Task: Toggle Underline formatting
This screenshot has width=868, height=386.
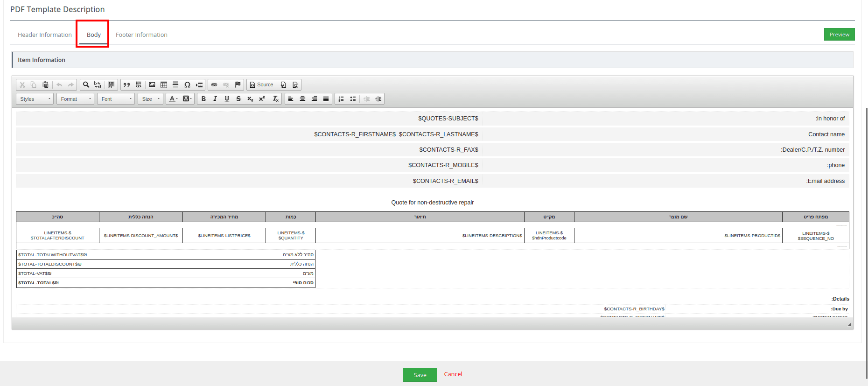Action: click(x=227, y=98)
